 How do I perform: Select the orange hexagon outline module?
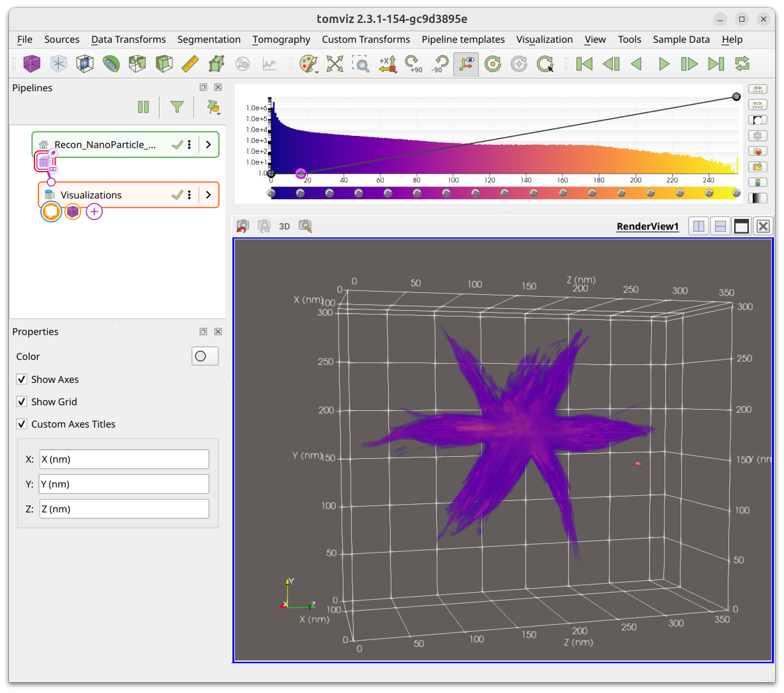(51, 211)
